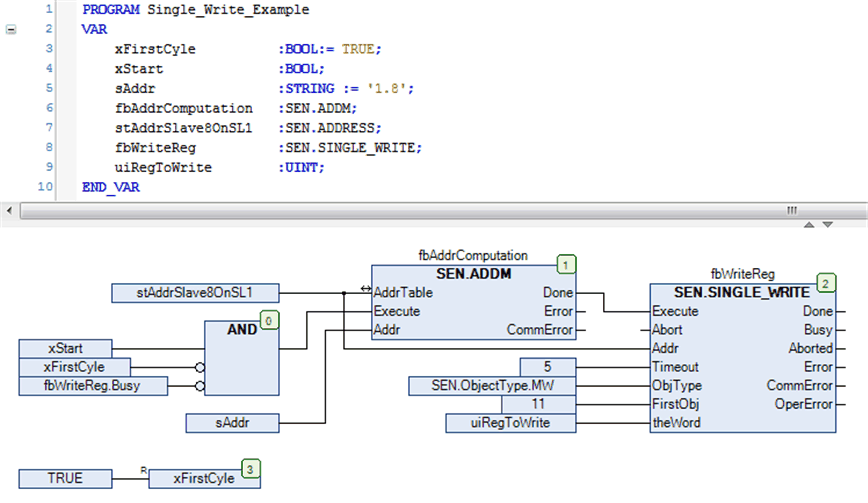
Task: Select the SEN.ObjectType.MW input box
Action: (490, 386)
